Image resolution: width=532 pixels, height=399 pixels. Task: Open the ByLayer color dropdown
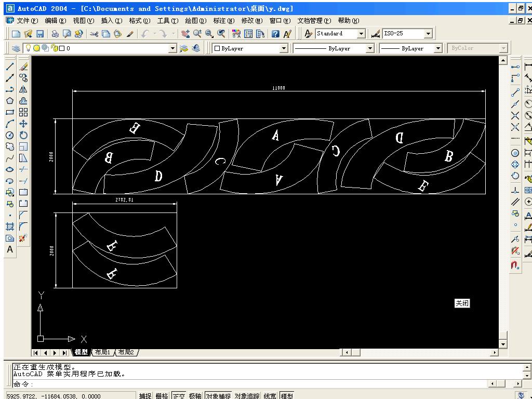[284, 48]
